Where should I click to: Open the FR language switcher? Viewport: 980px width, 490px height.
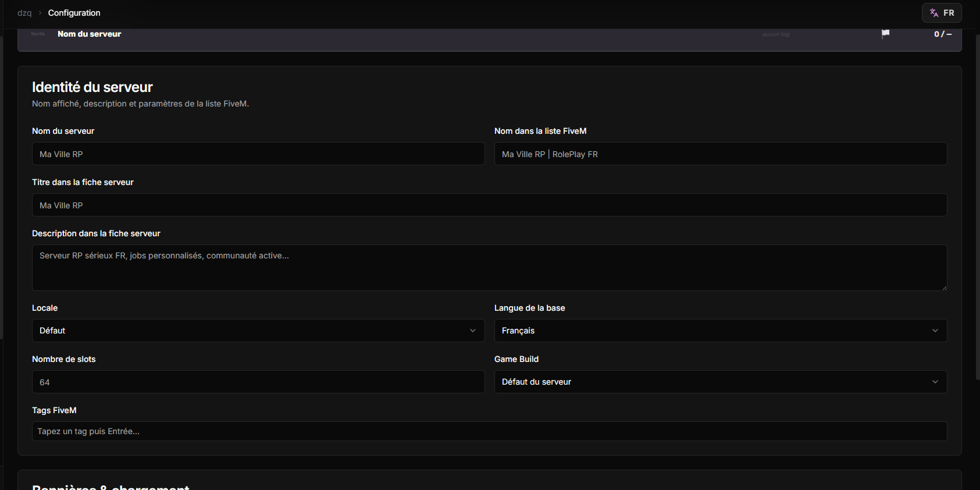942,13
